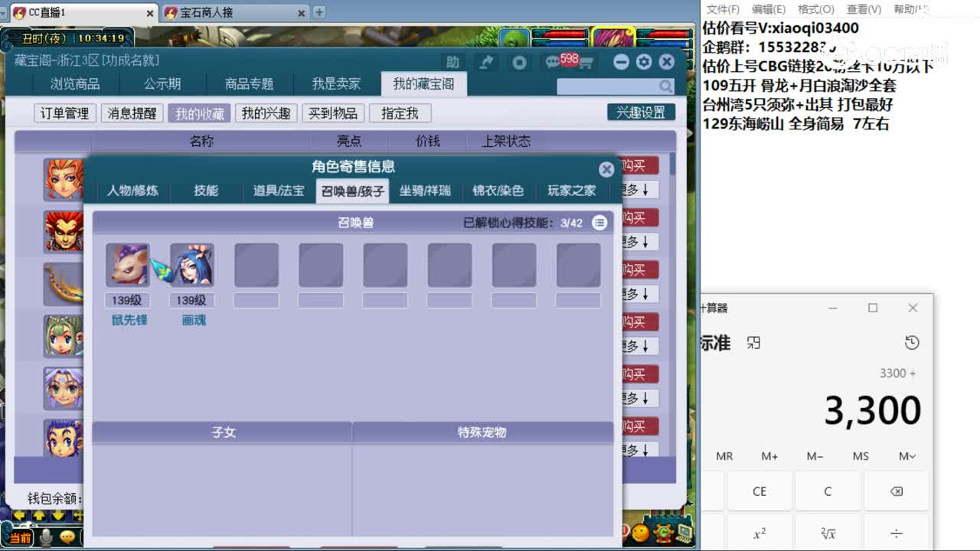Viewport: 980px width, 551px height.
Task: Open the Calculator history icon
Action: point(912,343)
